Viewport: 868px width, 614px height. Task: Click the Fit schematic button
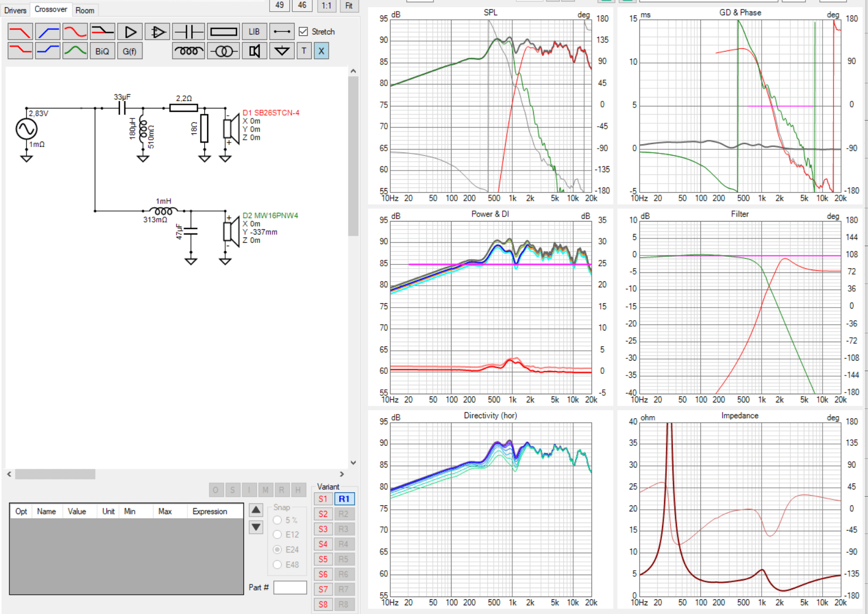tap(349, 5)
